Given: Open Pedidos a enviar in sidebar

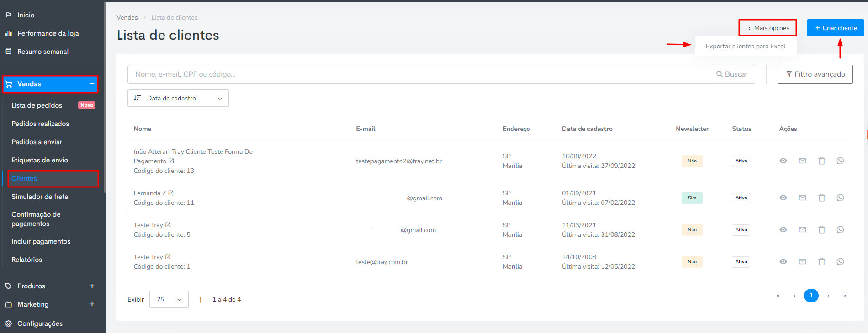Looking at the screenshot, I should 37,142.
